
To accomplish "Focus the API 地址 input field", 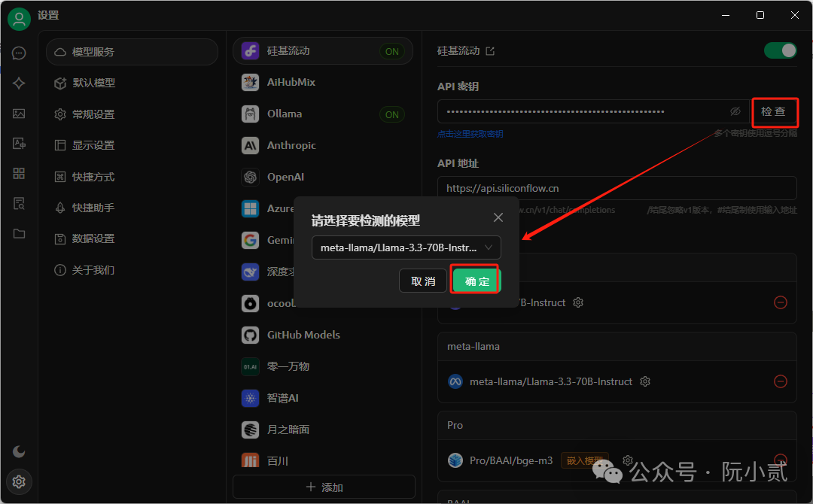I will click(617, 188).
